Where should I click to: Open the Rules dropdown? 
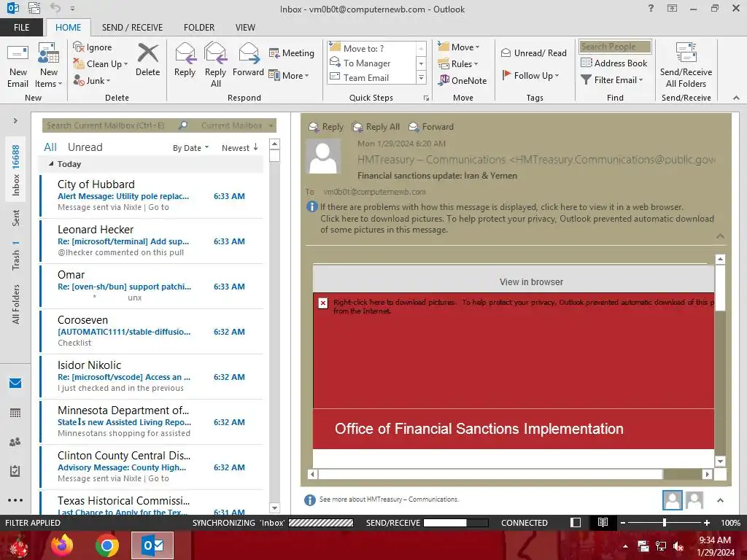point(458,64)
